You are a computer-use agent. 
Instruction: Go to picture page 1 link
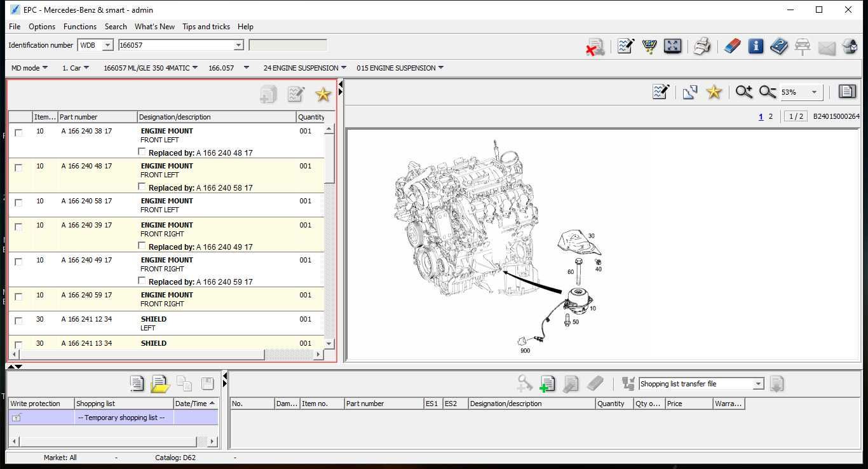[x=761, y=116]
